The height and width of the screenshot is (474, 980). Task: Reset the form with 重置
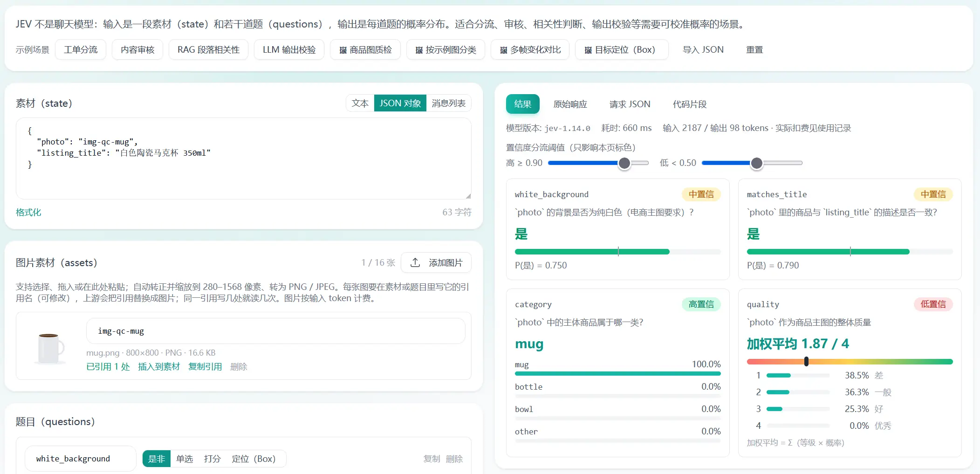[754, 50]
